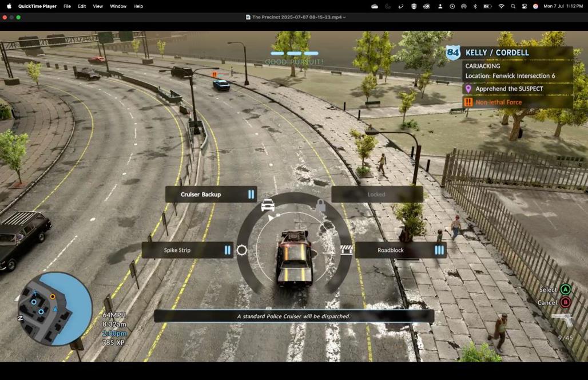This screenshot has width=588, height=380.
Task: Click the circled play icon in the menu bar
Action: 452,6
